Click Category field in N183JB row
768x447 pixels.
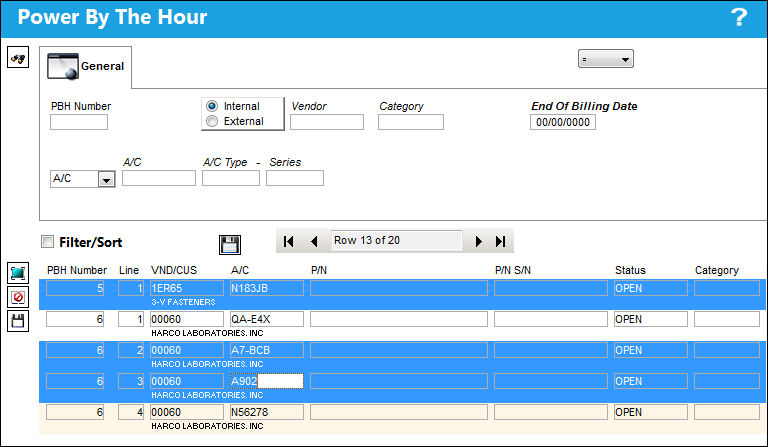point(727,288)
